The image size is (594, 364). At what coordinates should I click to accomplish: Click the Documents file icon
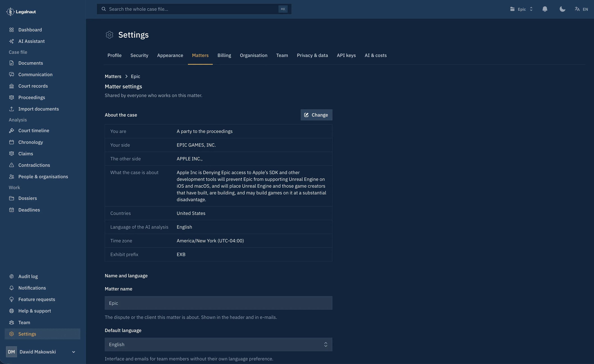[x=11, y=63]
